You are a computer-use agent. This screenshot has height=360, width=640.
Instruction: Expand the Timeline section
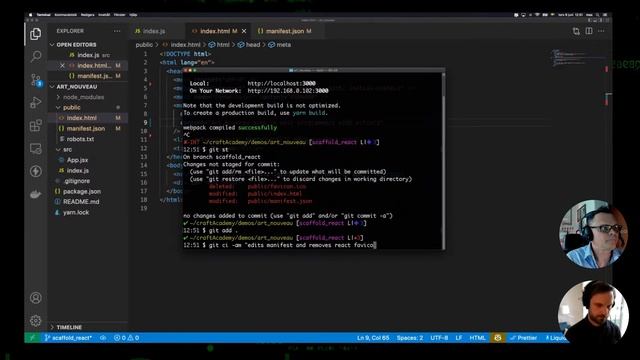[69, 327]
